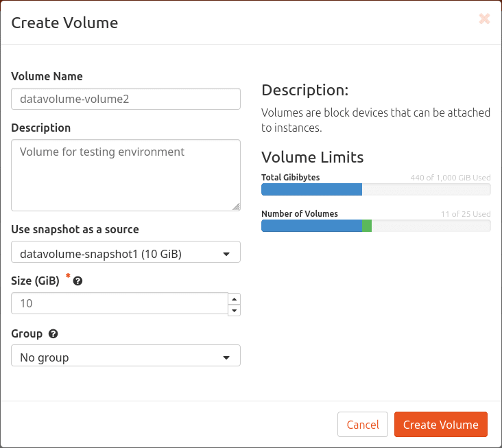Open the Use snapshot as a source dropdown
Screen dimensions: 502x448
(125, 252)
